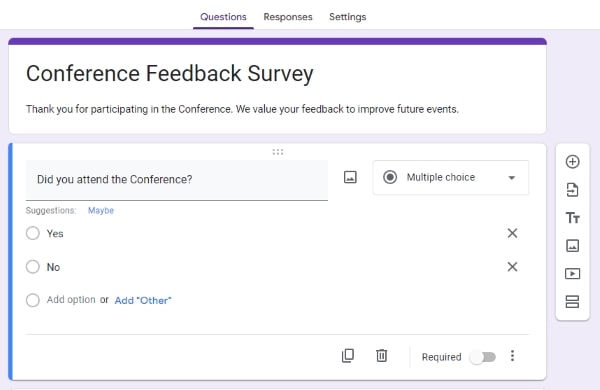Duplicate the current question
600x390 pixels.
[x=348, y=356]
